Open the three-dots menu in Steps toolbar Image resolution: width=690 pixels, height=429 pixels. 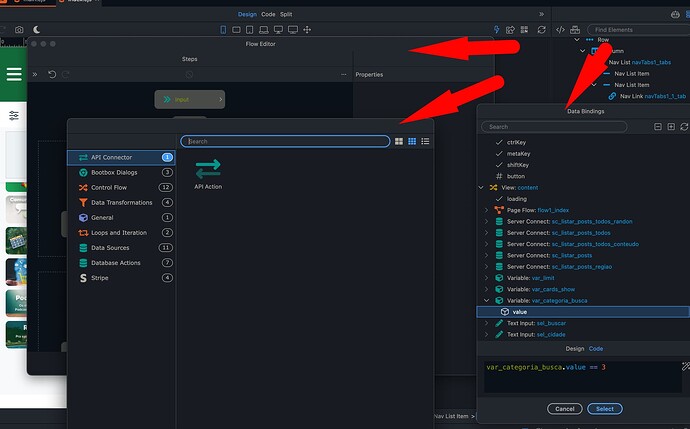344,74
